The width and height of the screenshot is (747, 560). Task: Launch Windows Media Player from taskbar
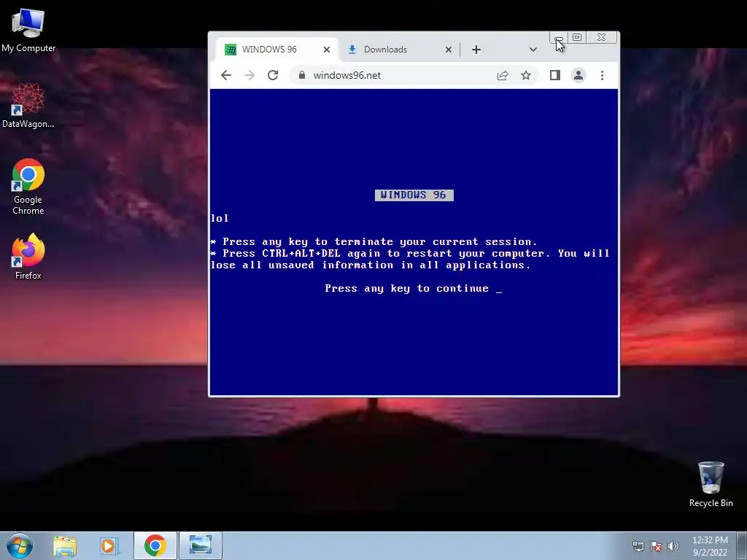point(108,545)
